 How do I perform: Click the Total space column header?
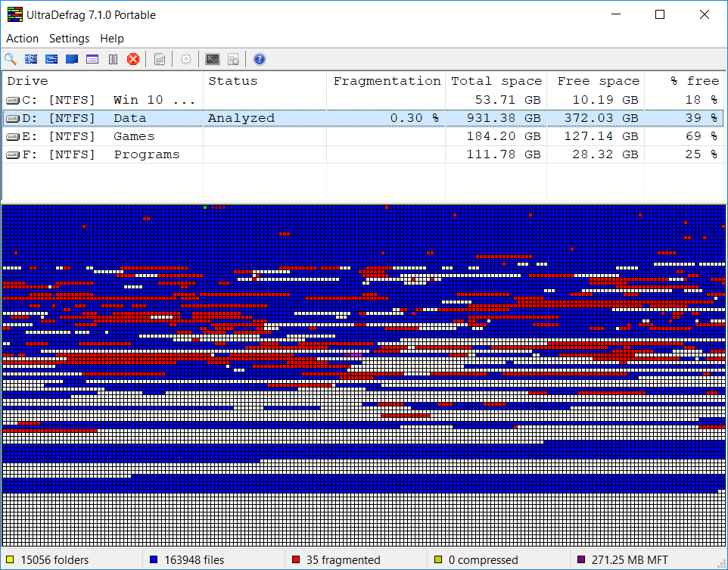pyautogui.click(x=496, y=81)
